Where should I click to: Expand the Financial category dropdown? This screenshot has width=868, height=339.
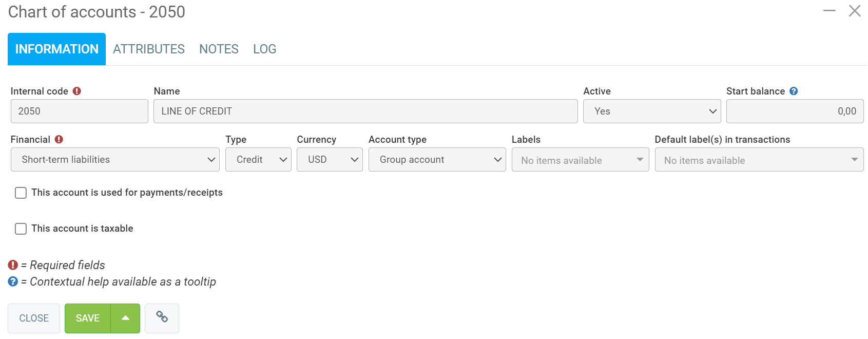point(115,160)
